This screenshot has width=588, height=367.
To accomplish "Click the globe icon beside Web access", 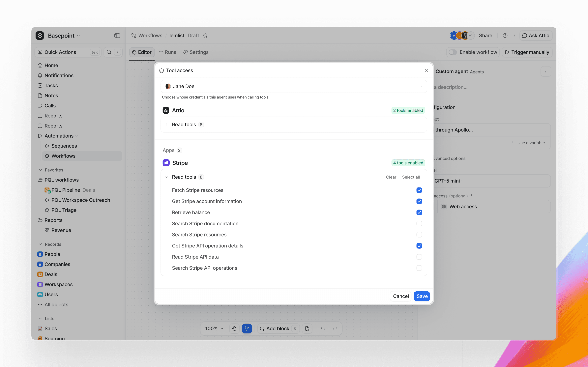I will pyautogui.click(x=444, y=207).
